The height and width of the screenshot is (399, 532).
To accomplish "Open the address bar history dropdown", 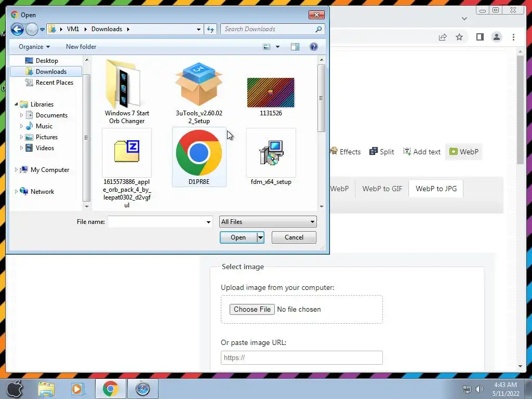I will point(199,29).
